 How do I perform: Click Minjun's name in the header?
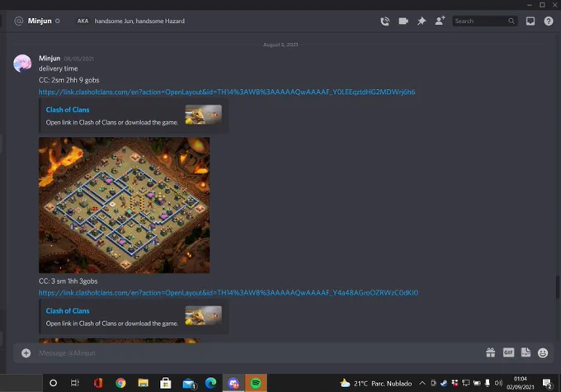point(40,21)
